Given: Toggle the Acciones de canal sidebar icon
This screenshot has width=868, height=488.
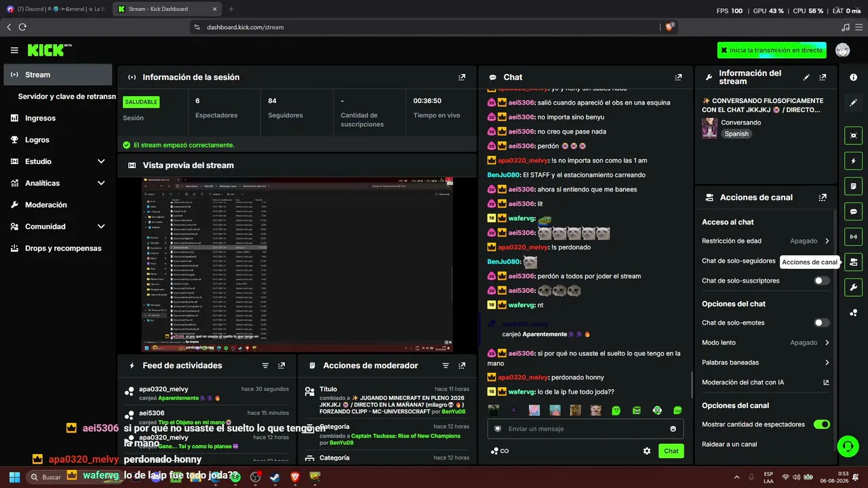Looking at the screenshot, I should [x=853, y=262].
